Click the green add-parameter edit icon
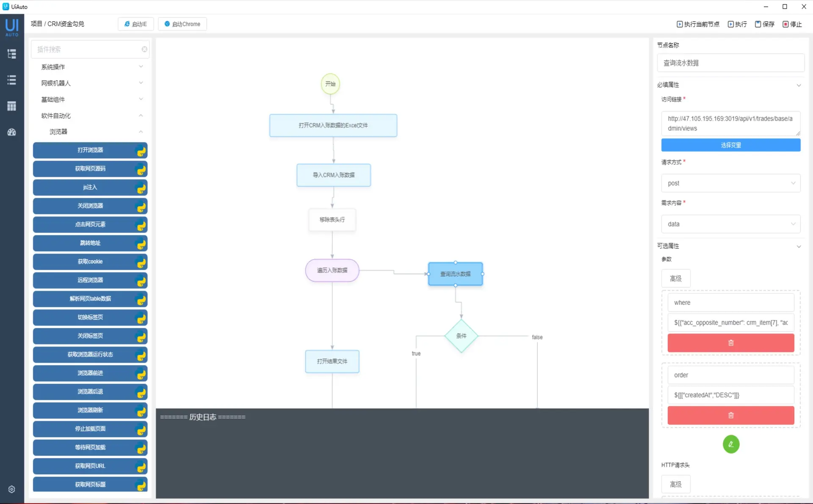This screenshot has height=504, width=813. coord(730,444)
